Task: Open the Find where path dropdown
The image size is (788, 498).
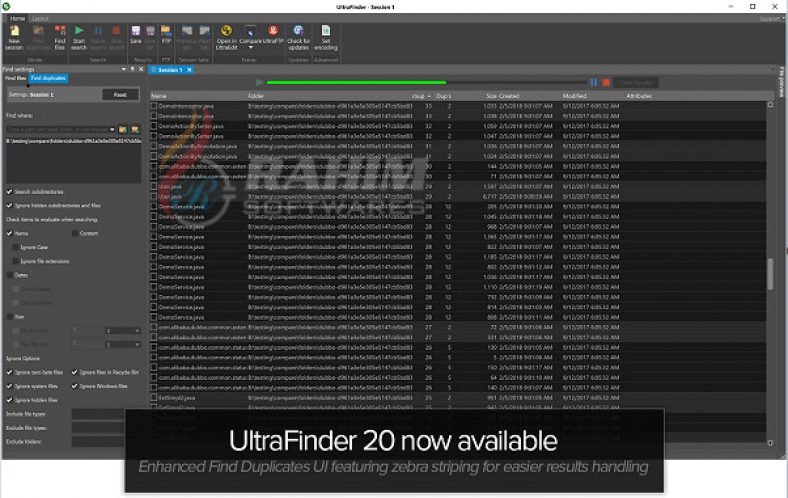Action: click(x=112, y=130)
